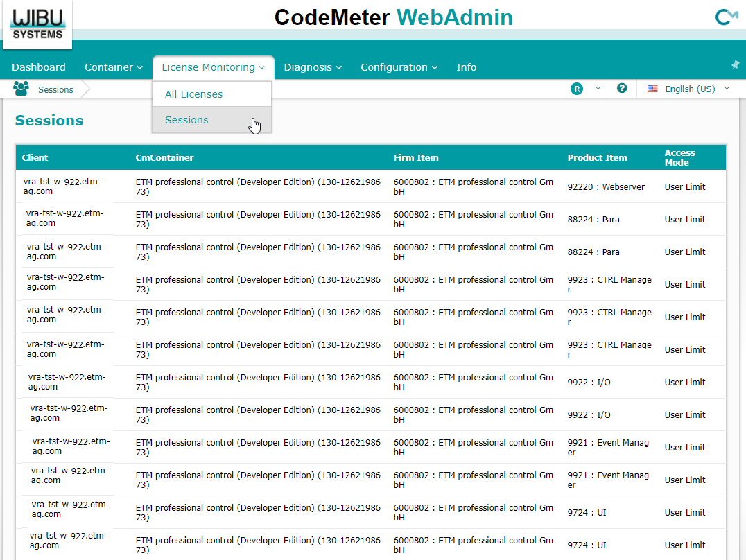Select the first '9923 : CTRL Manager' cell

609,285
